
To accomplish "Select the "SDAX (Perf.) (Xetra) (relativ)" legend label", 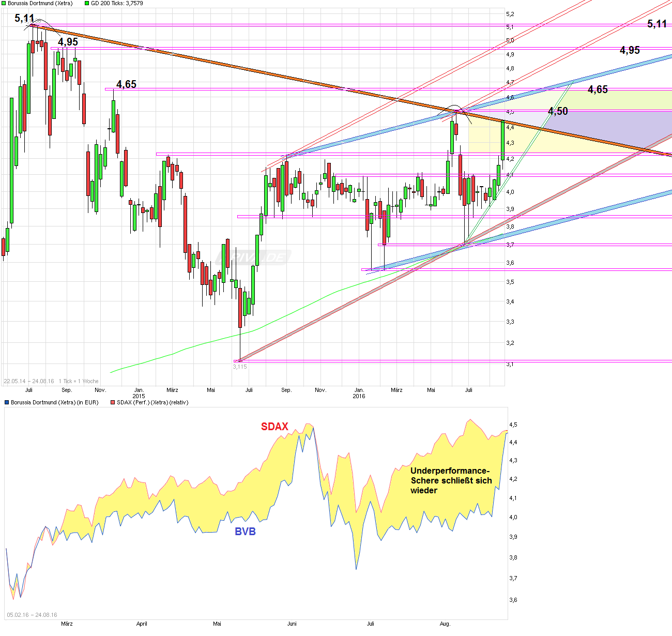I will 152,402.
